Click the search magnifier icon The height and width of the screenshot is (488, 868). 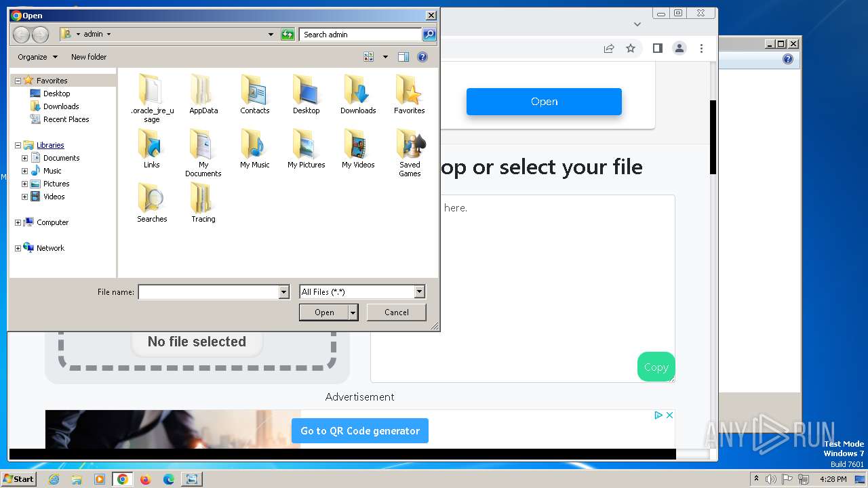tap(429, 35)
